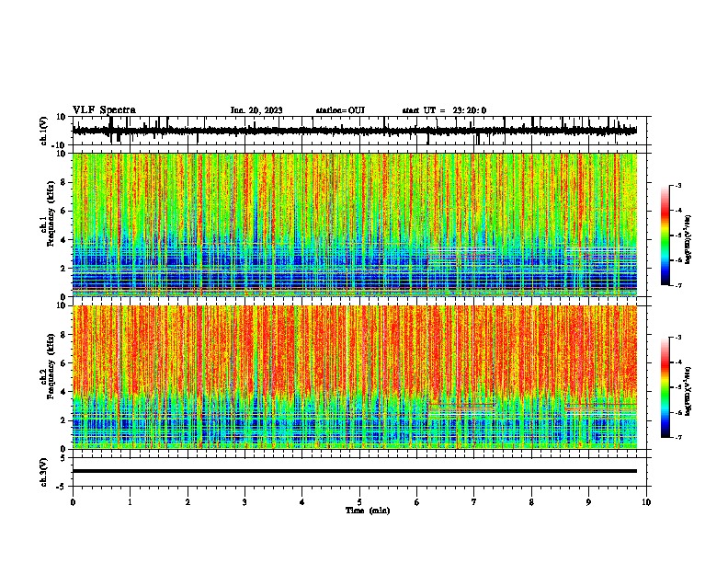Click the time axis tick label "4"

[302, 502]
